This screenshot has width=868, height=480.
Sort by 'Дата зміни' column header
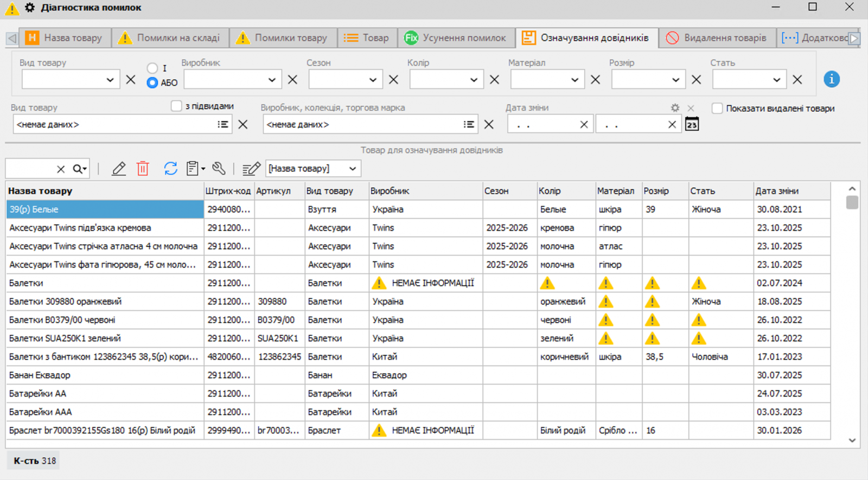[777, 191]
